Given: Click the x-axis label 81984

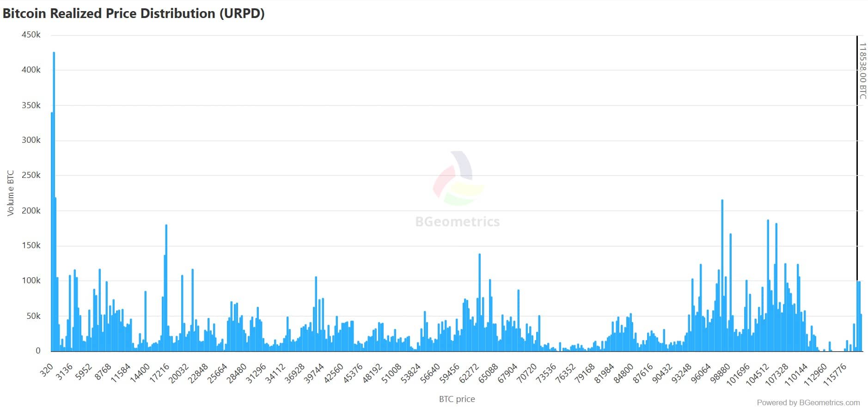Looking at the screenshot, I should 604,373.
